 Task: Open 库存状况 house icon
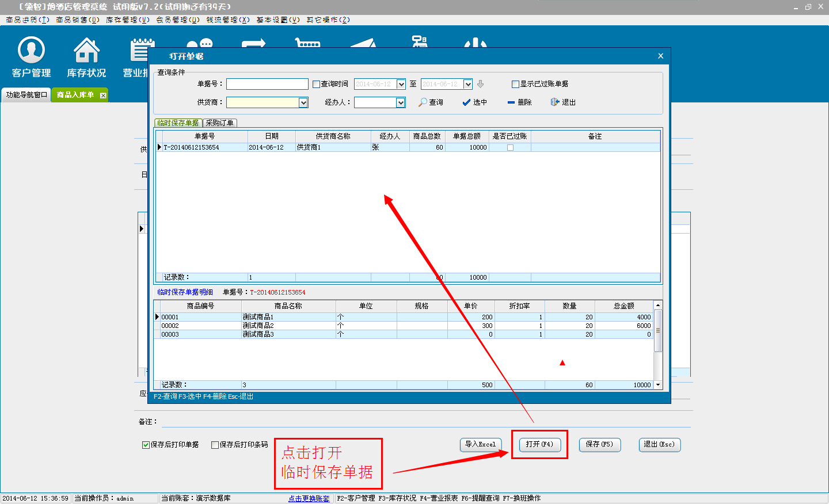pyautogui.click(x=86, y=56)
